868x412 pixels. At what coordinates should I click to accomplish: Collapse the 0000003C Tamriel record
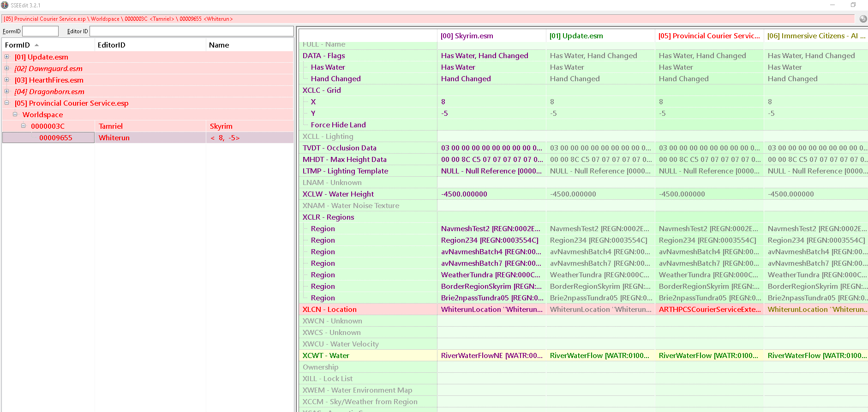(24, 126)
